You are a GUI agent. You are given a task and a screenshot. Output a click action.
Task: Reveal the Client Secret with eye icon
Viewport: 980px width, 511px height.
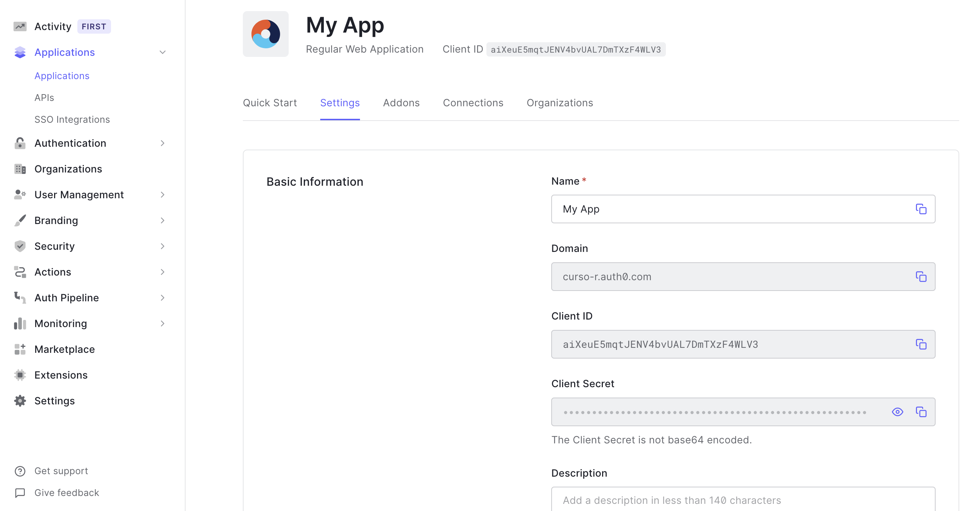(897, 412)
